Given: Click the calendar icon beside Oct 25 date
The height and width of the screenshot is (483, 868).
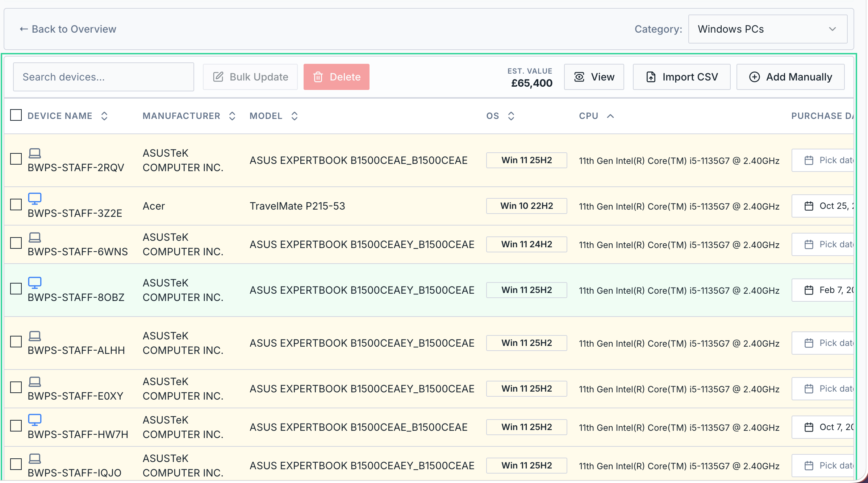Looking at the screenshot, I should (809, 206).
